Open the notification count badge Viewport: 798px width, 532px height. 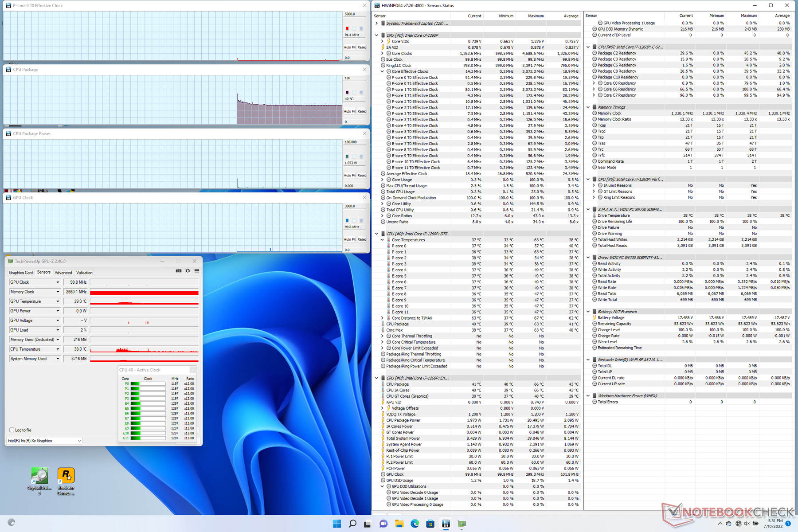[x=788, y=524]
